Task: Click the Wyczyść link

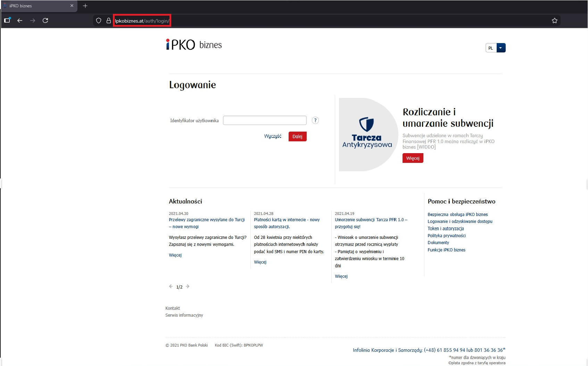Action: [x=273, y=136]
